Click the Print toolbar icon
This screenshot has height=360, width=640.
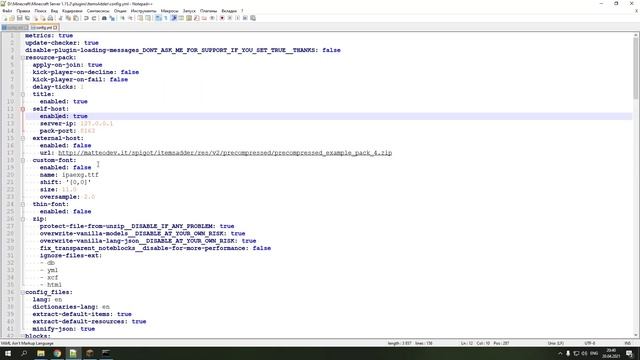pos(50,18)
